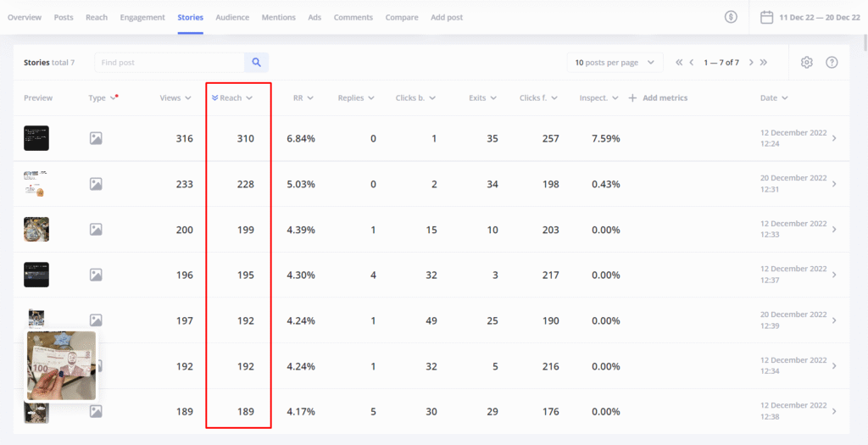The width and height of the screenshot is (868, 445).
Task: Open the 10 posts per page dropdown
Action: [615, 63]
